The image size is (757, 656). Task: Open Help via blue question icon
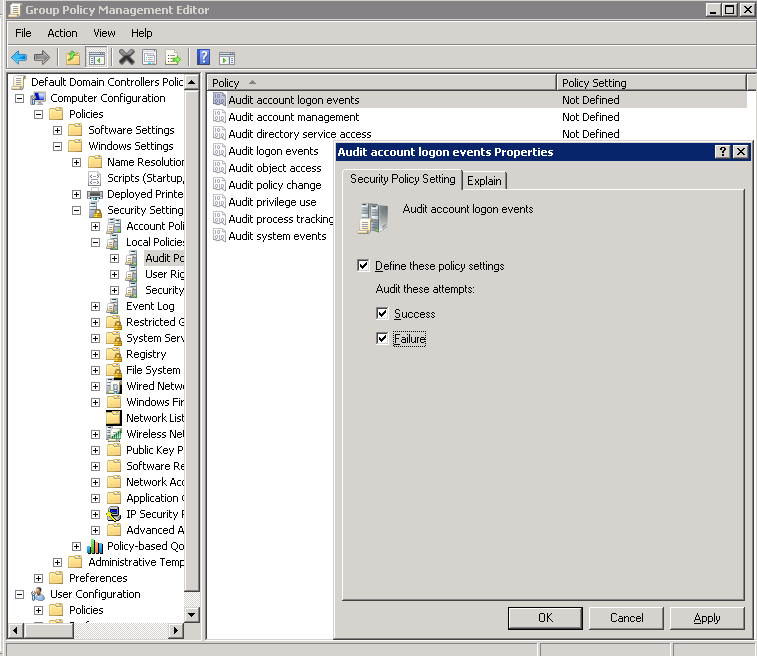[x=204, y=57]
